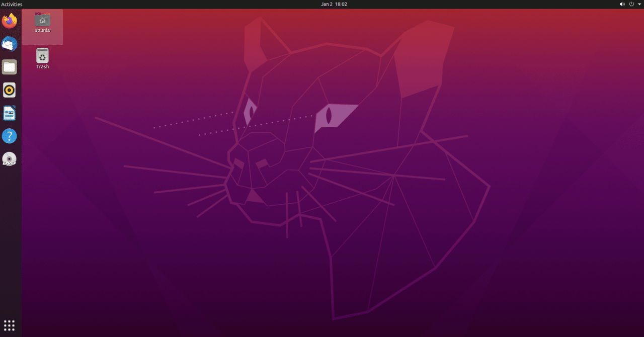Open the Files manager in dock
This screenshot has width=644, height=337.
click(10, 67)
